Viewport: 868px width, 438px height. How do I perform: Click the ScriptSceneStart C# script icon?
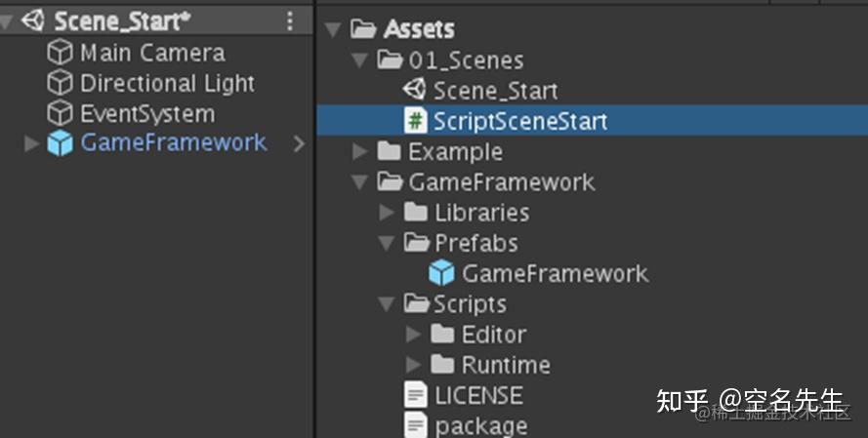pos(415,121)
